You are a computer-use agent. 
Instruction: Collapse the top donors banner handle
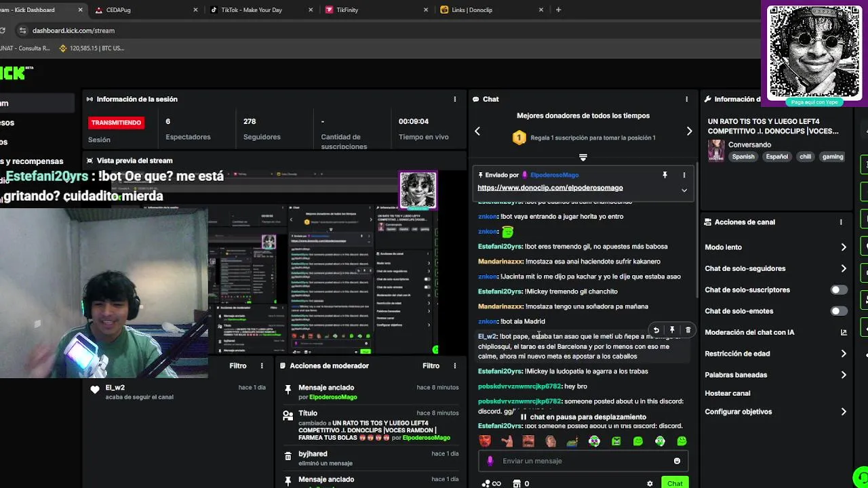pos(583,157)
